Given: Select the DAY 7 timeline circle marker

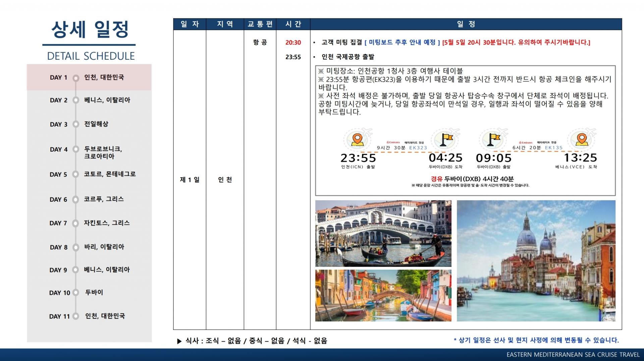Looking at the screenshot, I should coord(76,223).
